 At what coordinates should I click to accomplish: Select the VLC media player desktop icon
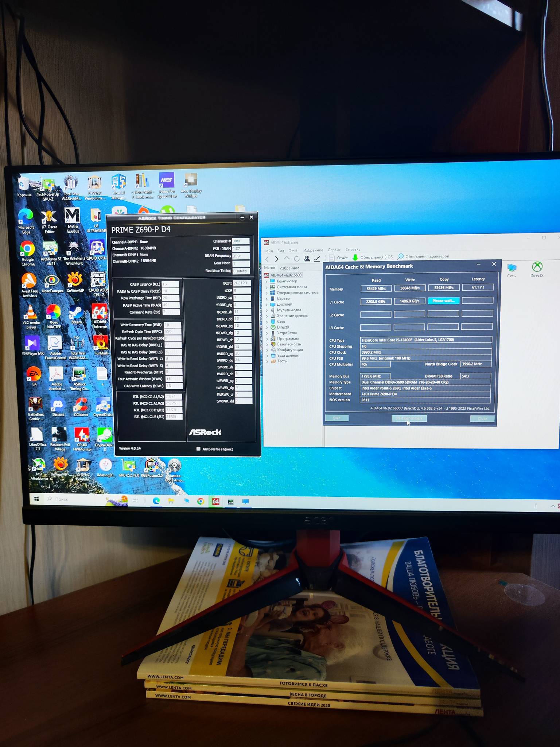click(31, 317)
